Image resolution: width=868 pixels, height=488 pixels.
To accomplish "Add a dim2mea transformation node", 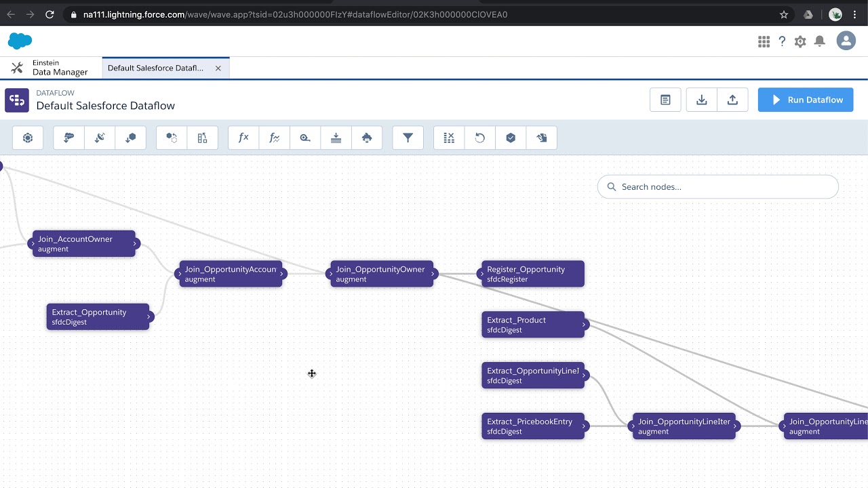I will (305, 138).
